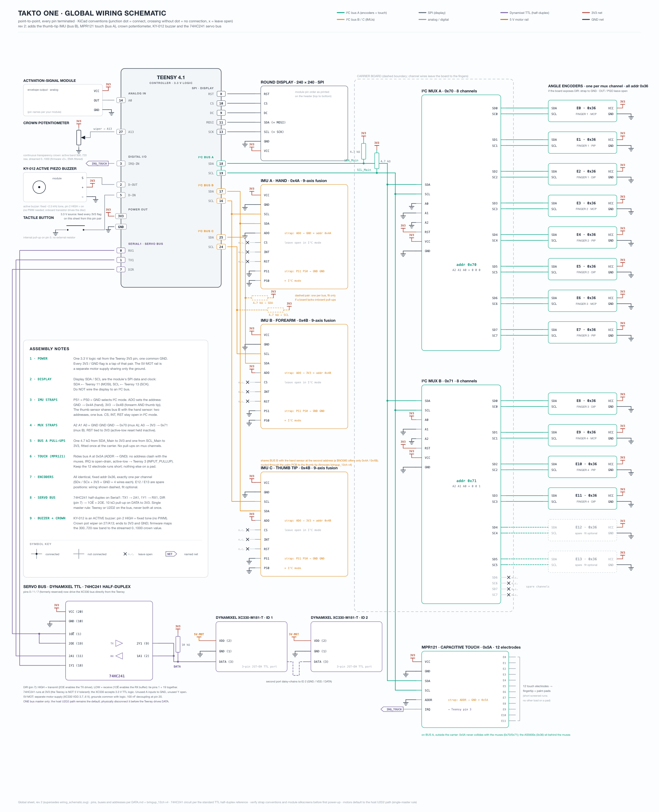Click the X mark at mux B SD6 pin

[x=509, y=578]
